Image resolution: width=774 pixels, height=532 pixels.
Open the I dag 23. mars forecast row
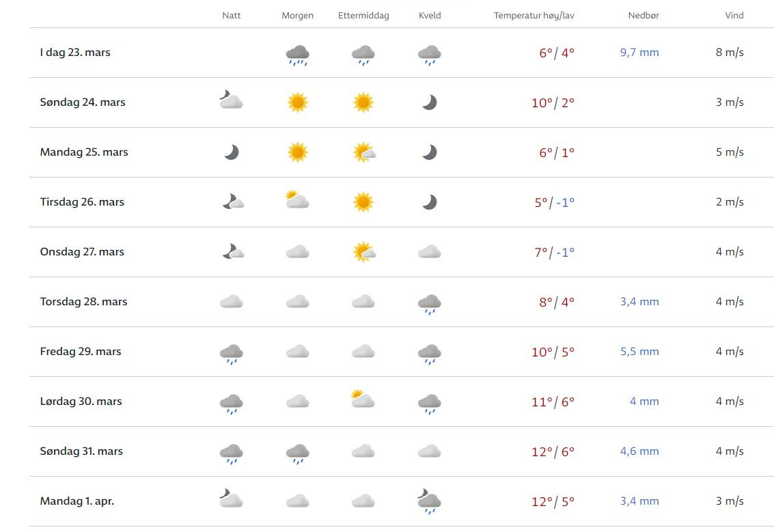[x=75, y=53]
